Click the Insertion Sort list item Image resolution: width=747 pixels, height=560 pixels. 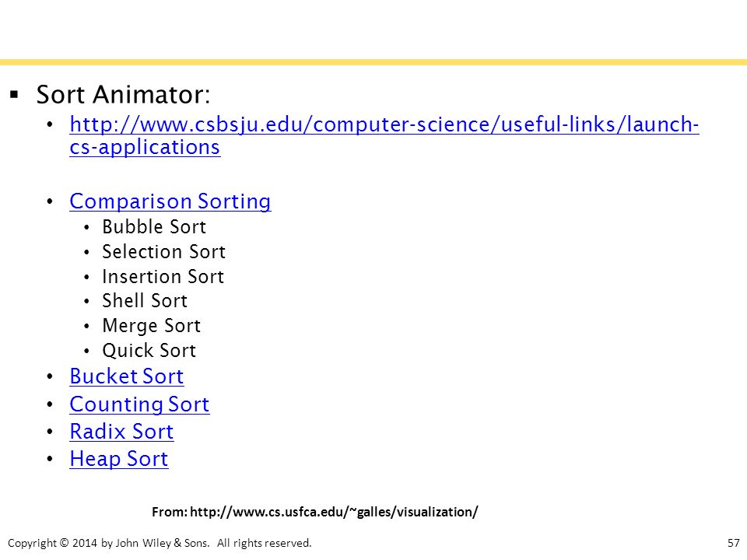point(163,277)
